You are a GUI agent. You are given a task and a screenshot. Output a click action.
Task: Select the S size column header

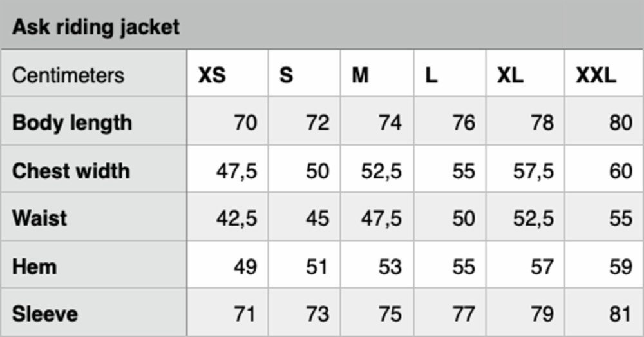[x=287, y=75]
